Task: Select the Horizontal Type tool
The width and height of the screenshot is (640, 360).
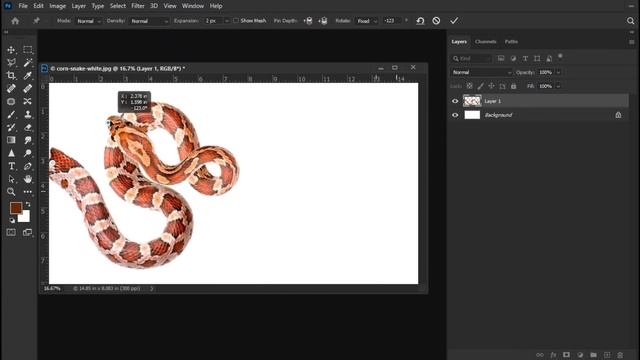Action: [x=11, y=166]
